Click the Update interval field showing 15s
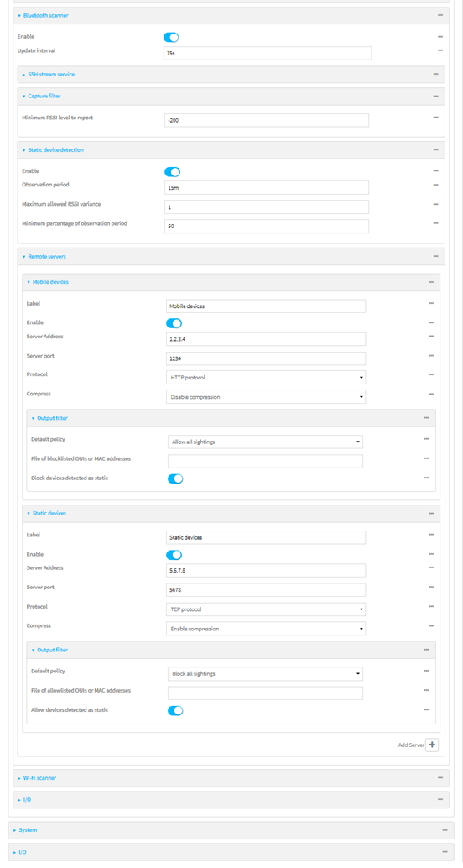463x868 pixels. (268, 53)
